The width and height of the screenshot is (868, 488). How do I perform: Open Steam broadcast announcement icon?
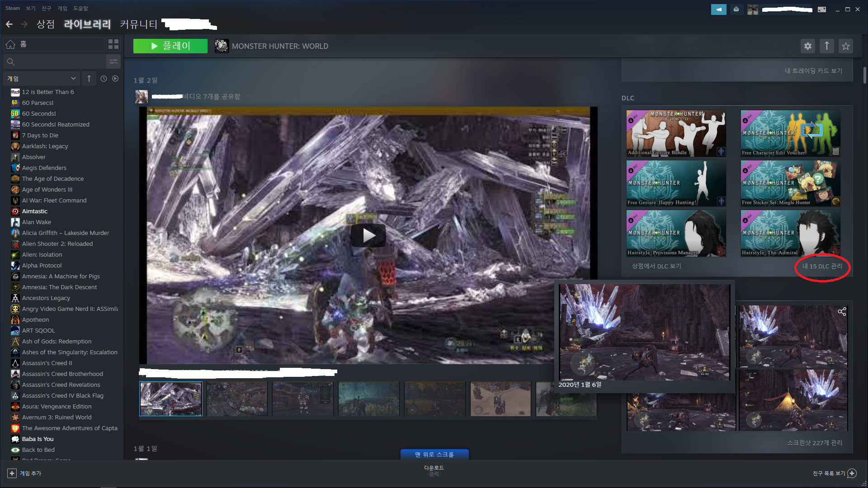[x=718, y=9]
